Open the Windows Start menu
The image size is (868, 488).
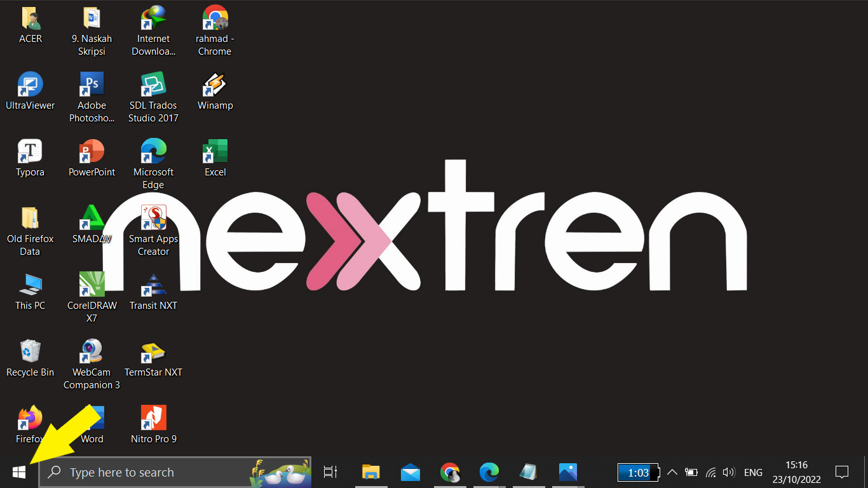19,472
